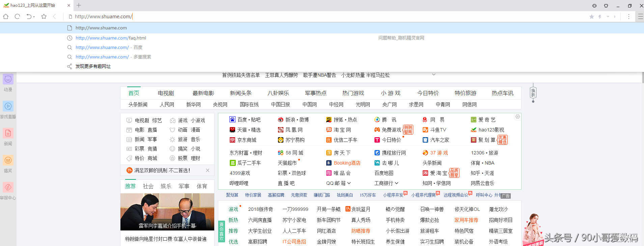Open the 雷军 李嘉诚 news thumbnail
Viewport: 644px width, 246px height.
pyautogui.click(x=167, y=212)
